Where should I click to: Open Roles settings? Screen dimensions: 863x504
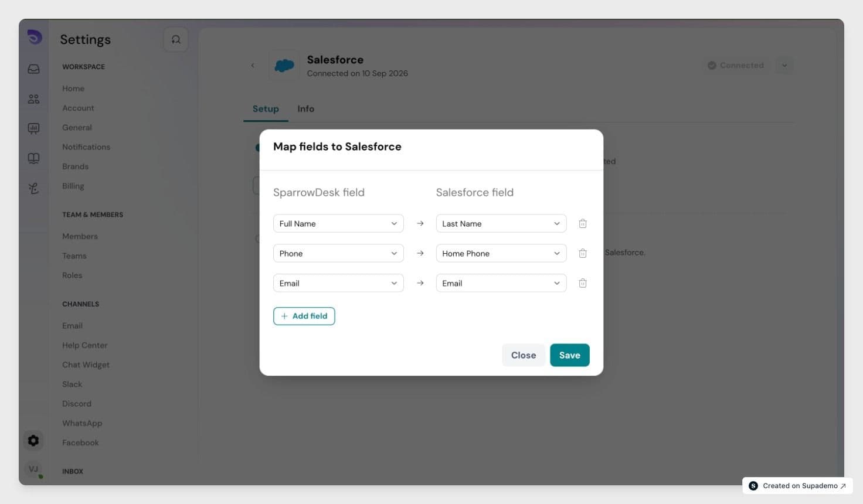tap(72, 275)
